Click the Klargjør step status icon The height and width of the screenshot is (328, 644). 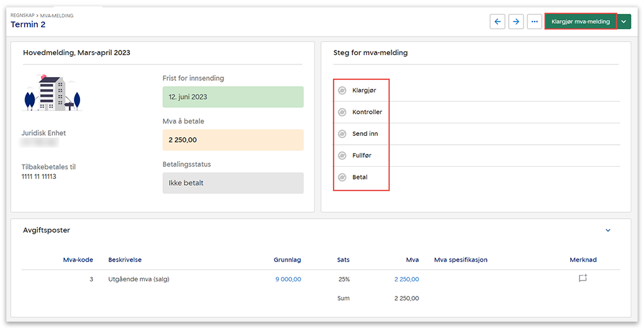point(342,90)
